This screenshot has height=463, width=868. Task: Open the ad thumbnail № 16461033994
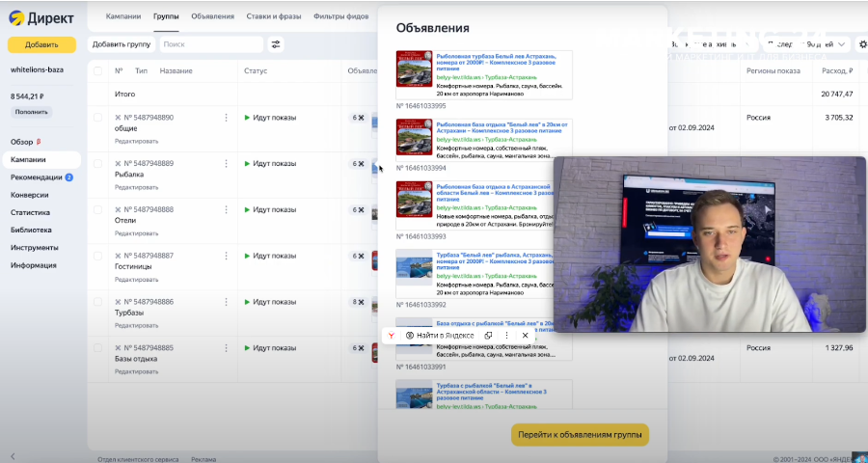[414, 137]
